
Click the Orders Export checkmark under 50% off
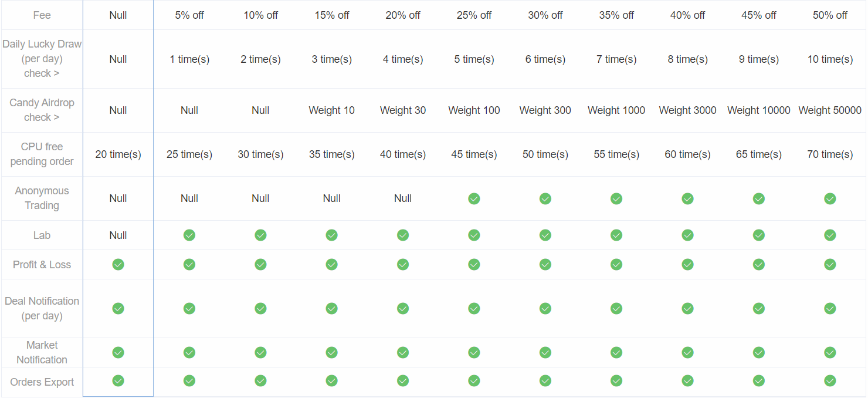[830, 381]
